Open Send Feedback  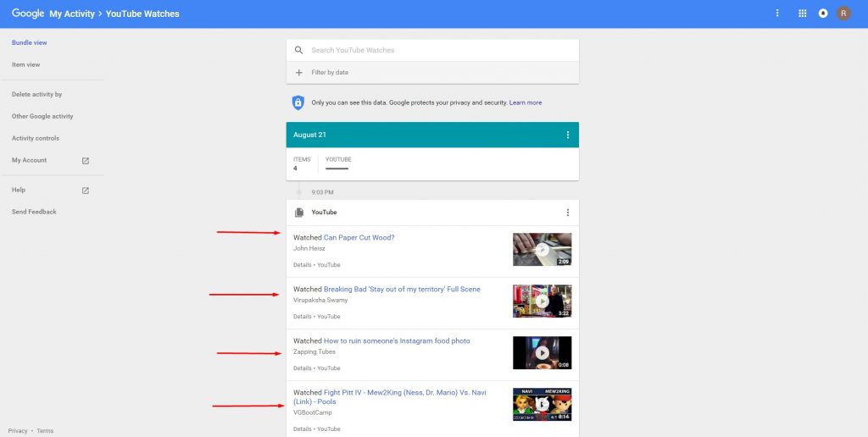point(34,212)
